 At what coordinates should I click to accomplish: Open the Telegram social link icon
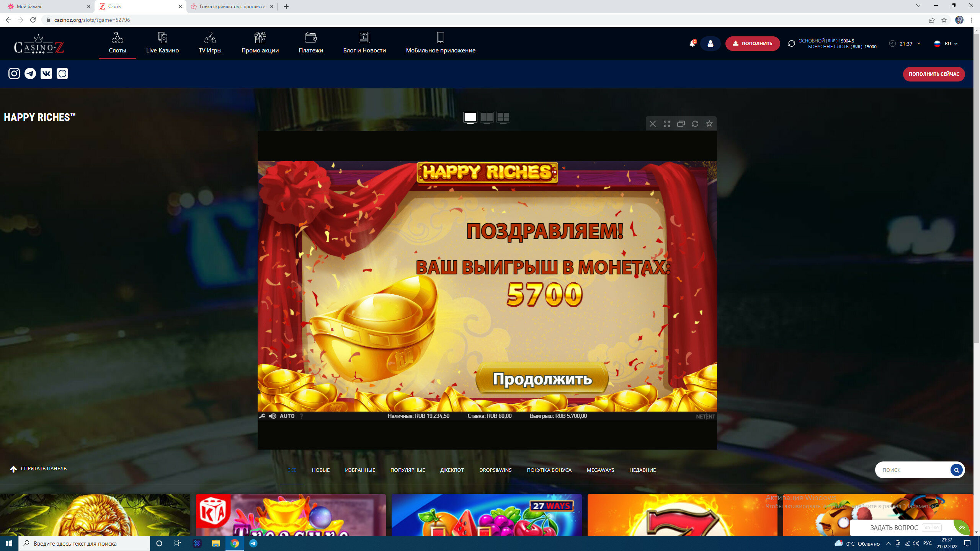tap(30, 73)
